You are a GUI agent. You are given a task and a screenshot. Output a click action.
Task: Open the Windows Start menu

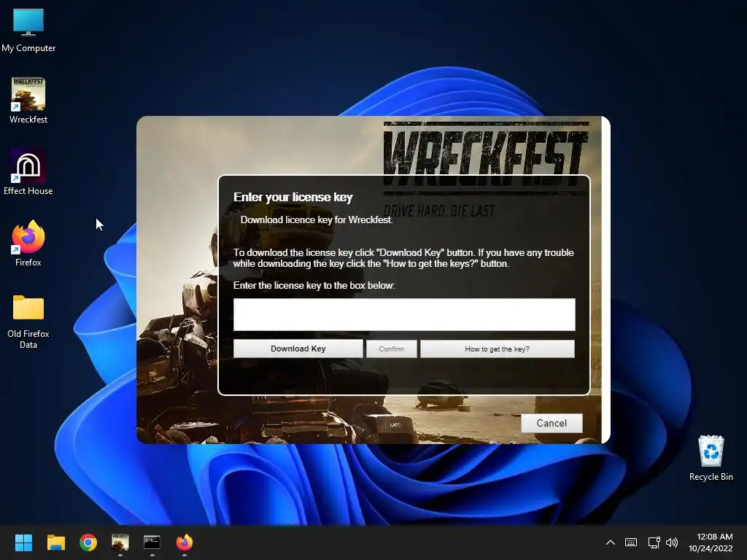pos(23,542)
